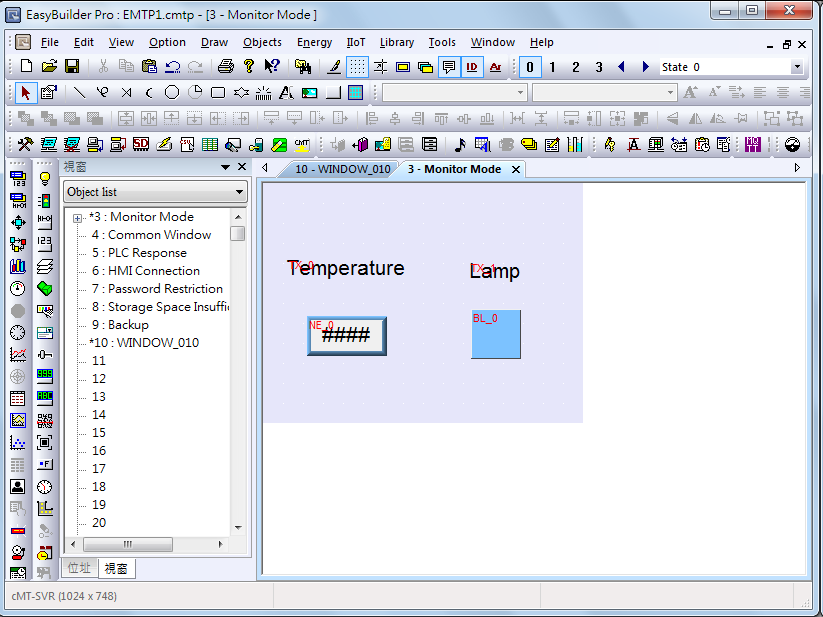Open the Objects menu
Image resolution: width=823 pixels, height=617 pixels.
[x=262, y=42]
